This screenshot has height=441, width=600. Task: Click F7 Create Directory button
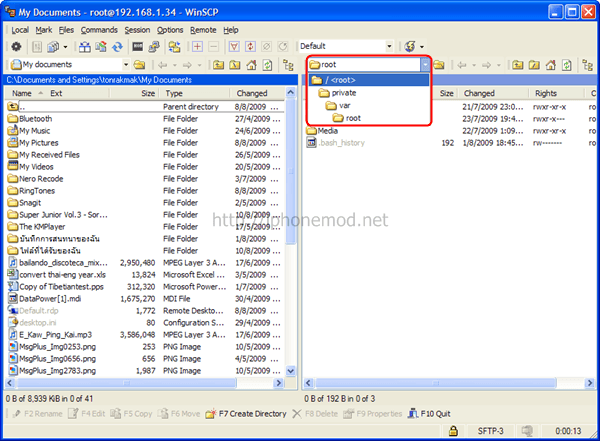click(246, 414)
